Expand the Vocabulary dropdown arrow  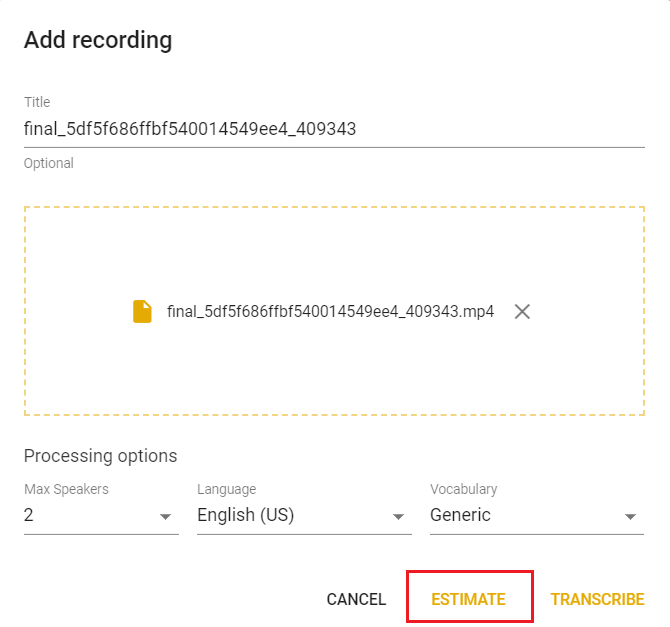[x=630, y=516]
